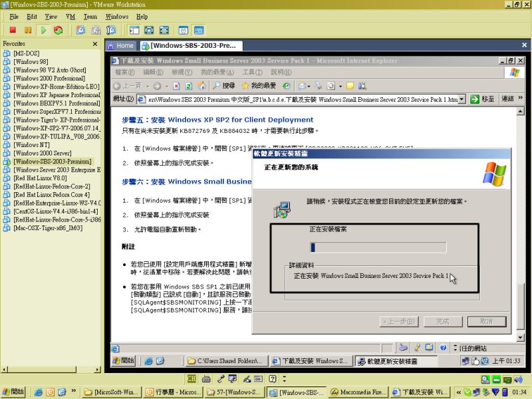Click the Revert to snapshot icon

pos(96,30)
